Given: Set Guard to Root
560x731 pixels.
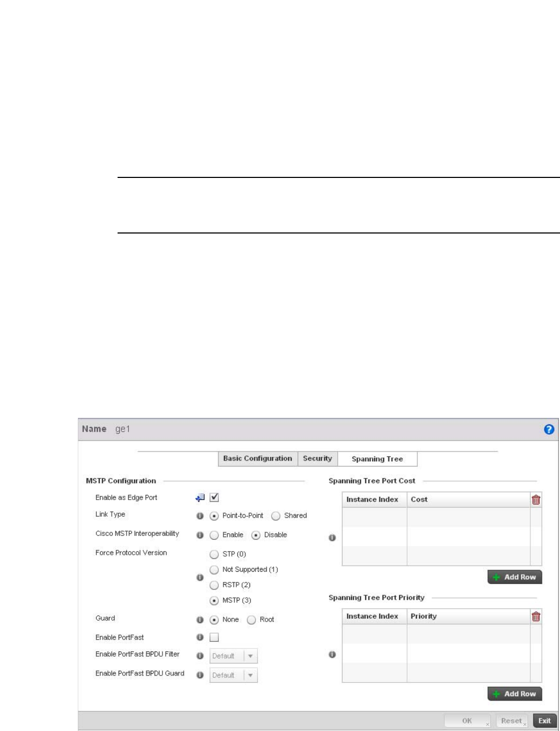Looking at the screenshot, I should (x=252, y=620).
